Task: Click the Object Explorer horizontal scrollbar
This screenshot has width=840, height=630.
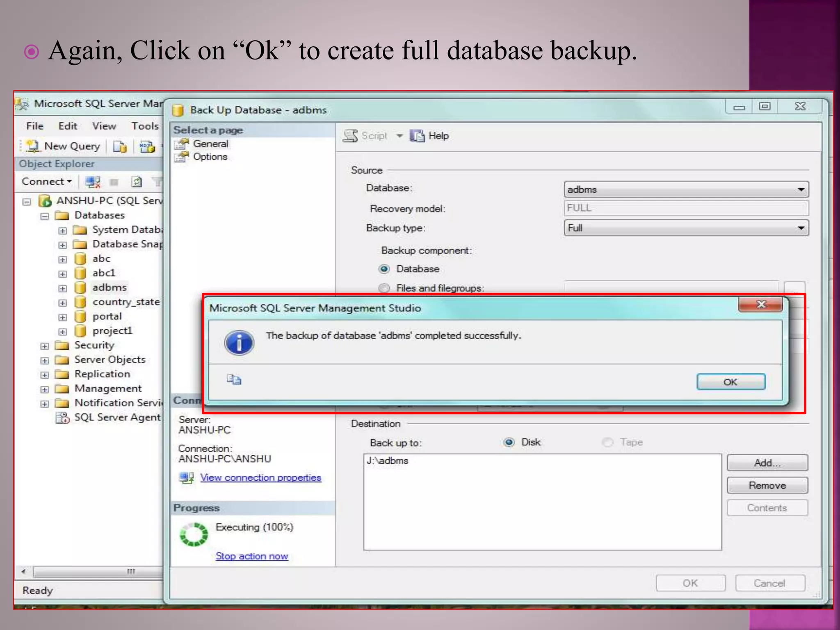Action: pyautogui.click(x=98, y=571)
